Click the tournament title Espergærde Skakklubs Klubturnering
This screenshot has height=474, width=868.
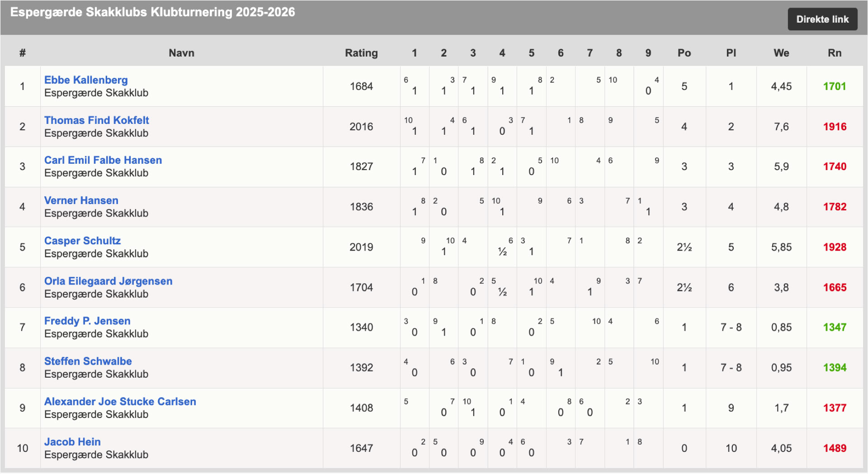(x=152, y=12)
